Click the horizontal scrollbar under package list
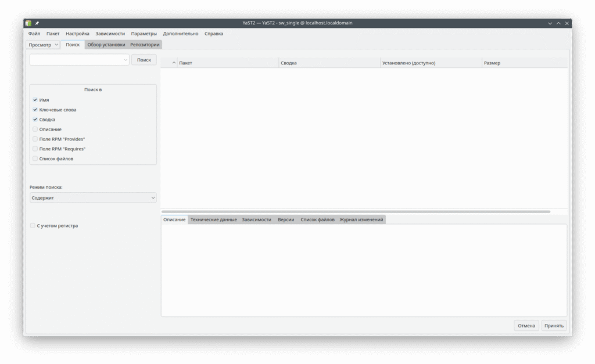 356,211
